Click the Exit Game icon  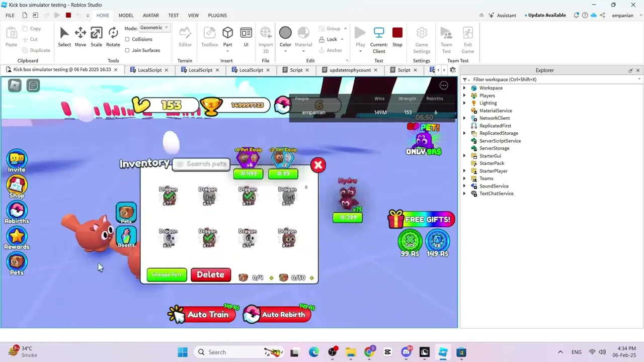(x=468, y=40)
